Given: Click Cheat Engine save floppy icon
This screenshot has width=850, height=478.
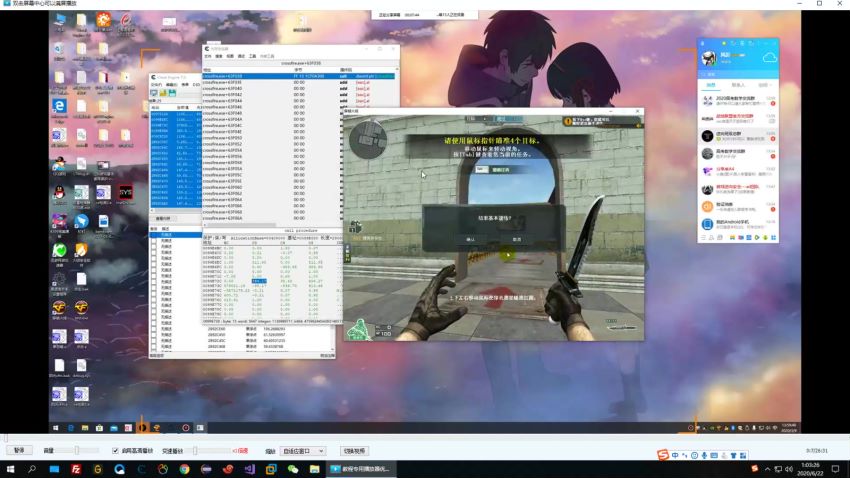Looking at the screenshot, I should (x=172, y=93).
